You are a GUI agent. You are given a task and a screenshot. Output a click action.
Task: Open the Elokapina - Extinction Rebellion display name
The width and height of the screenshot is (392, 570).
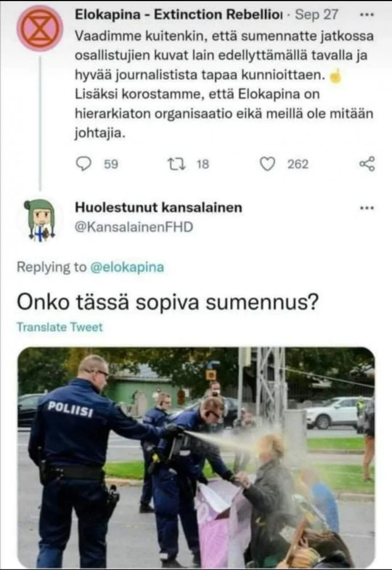pos(179,15)
